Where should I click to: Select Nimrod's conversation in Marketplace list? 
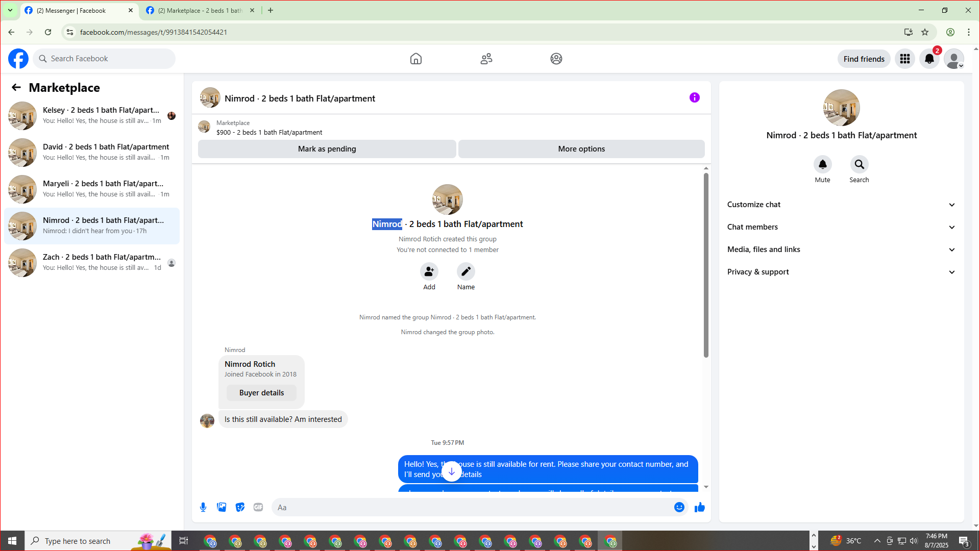[92, 226]
